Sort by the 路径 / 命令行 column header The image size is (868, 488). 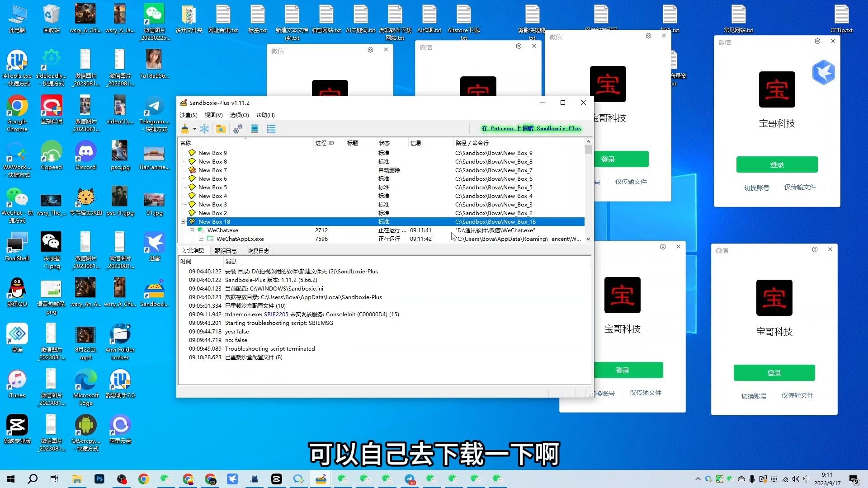(x=519, y=143)
